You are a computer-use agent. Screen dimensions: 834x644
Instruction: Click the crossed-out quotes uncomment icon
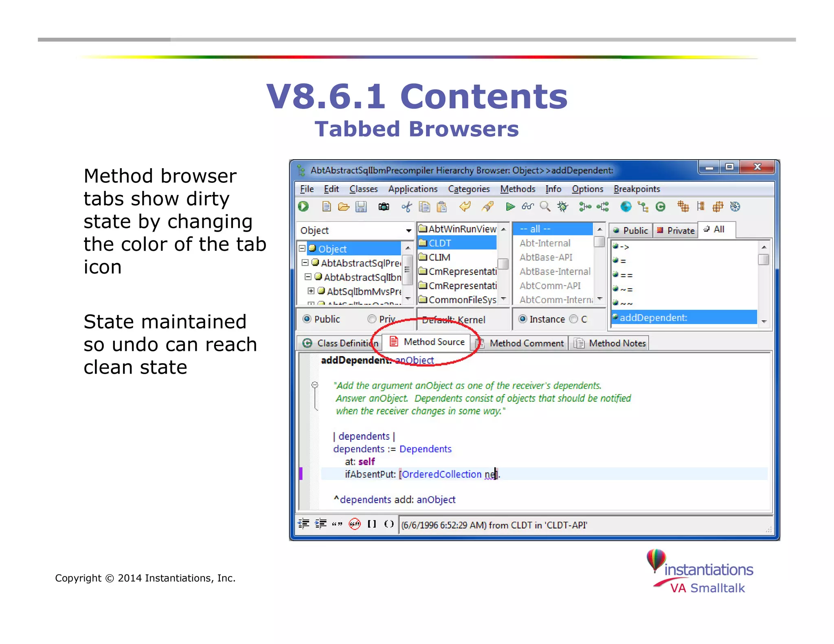355,524
